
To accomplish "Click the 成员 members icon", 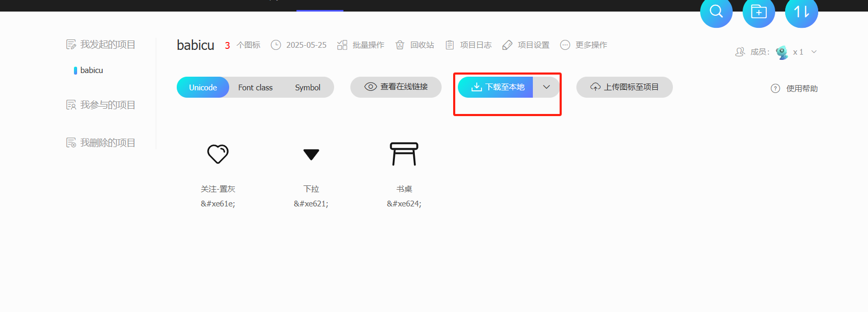I will click(x=740, y=52).
